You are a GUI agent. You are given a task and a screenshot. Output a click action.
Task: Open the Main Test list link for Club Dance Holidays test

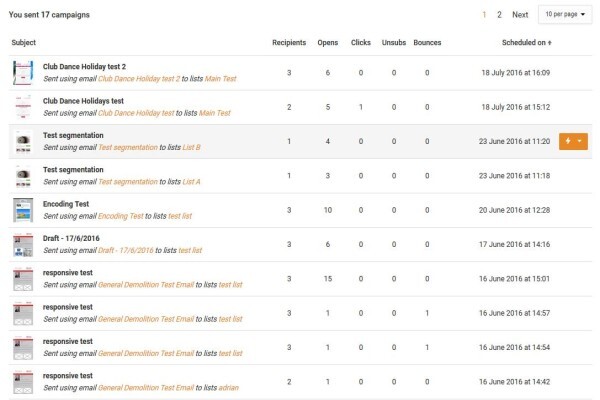click(215, 113)
